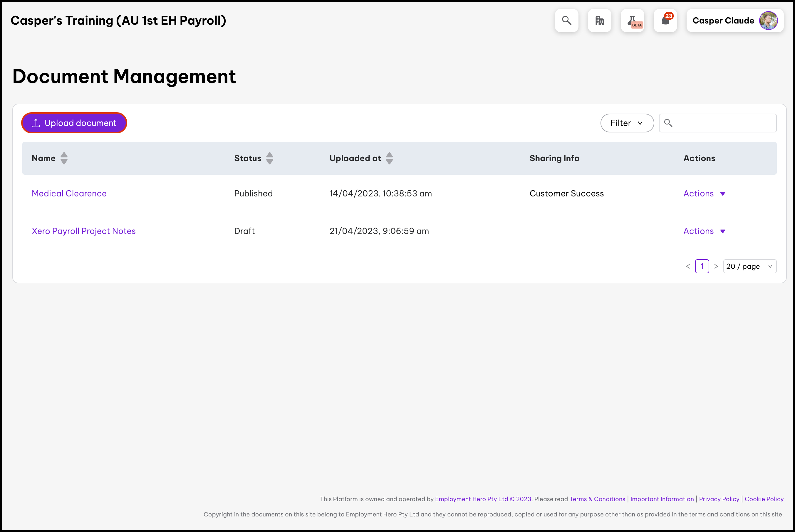795x532 pixels.
Task: Open the Medical Clearence document
Action: (x=69, y=193)
